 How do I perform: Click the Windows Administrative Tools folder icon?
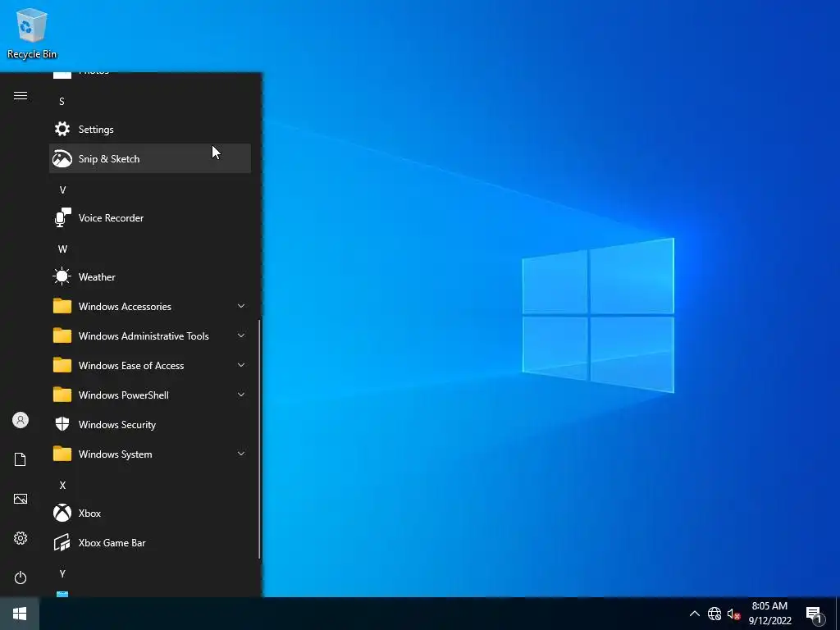coord(62,336)
